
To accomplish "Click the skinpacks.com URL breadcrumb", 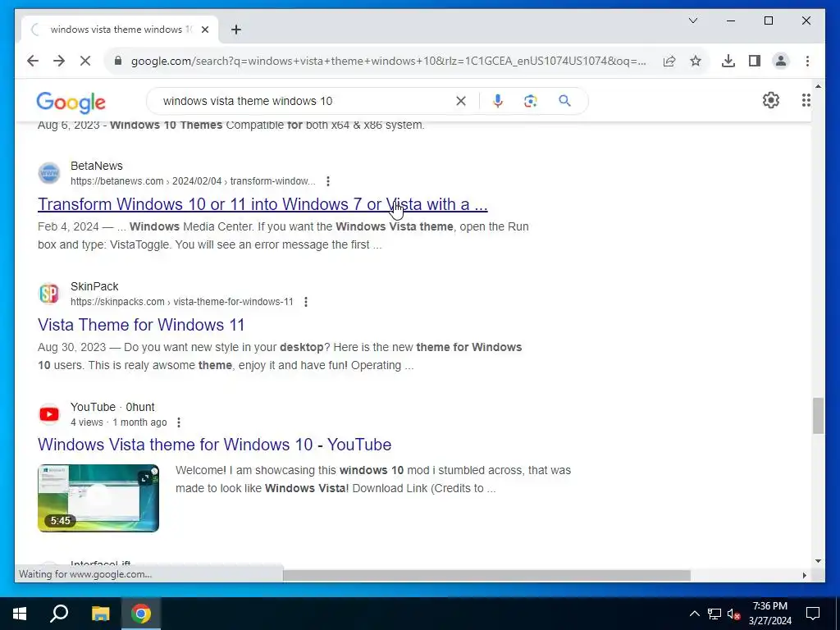I will [181, 302].
